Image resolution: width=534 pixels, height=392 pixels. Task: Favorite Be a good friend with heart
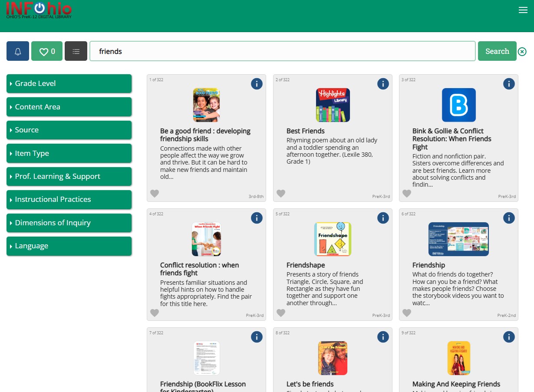[x=155, y=194]
